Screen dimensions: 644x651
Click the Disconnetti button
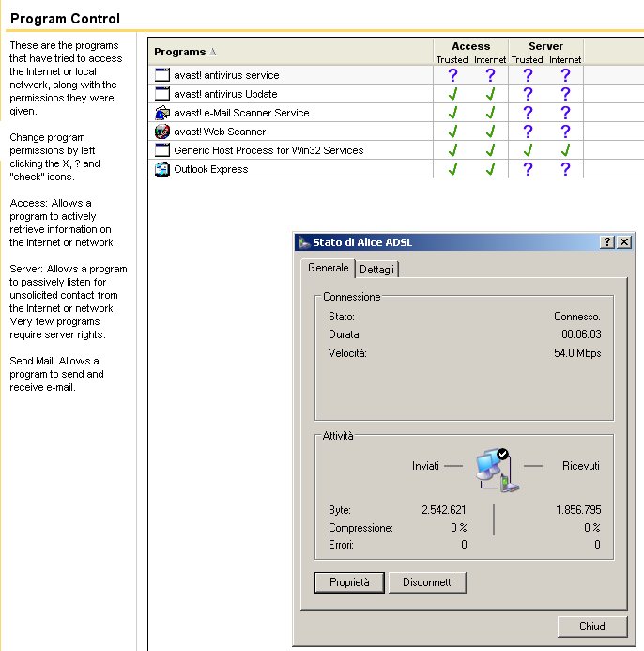427,582
